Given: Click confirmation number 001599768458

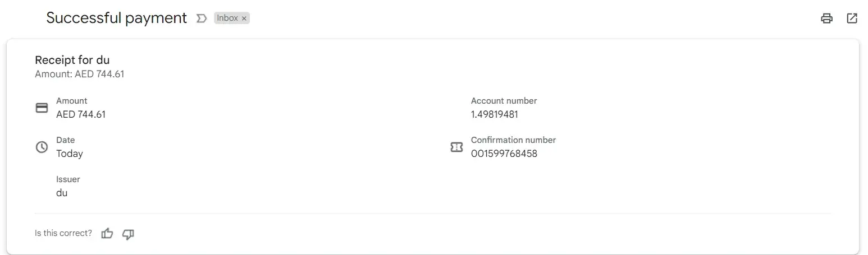Looking at the screenshot, I should pyautogui.click(x=504, y=154).
